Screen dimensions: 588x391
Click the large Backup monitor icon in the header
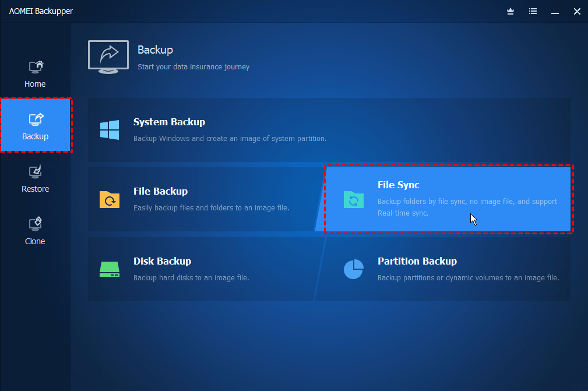[x=108, y=57]
